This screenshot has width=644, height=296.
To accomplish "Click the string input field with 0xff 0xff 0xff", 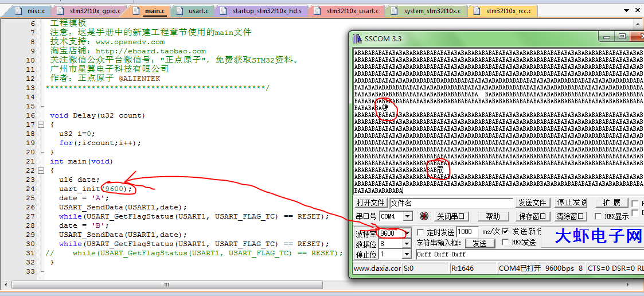I will [x=530, y=255].
